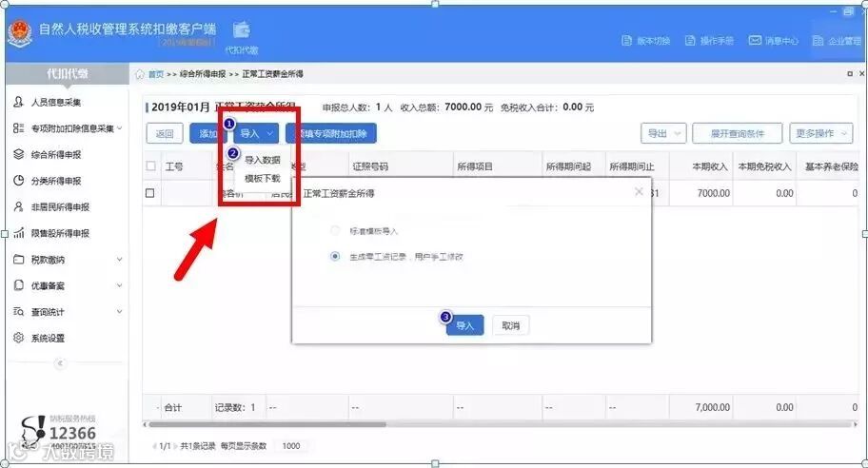Click the 限售股所得申报 bar chart icon
The width and height of the screenshot is (868, 468).
tap(18, 233)
